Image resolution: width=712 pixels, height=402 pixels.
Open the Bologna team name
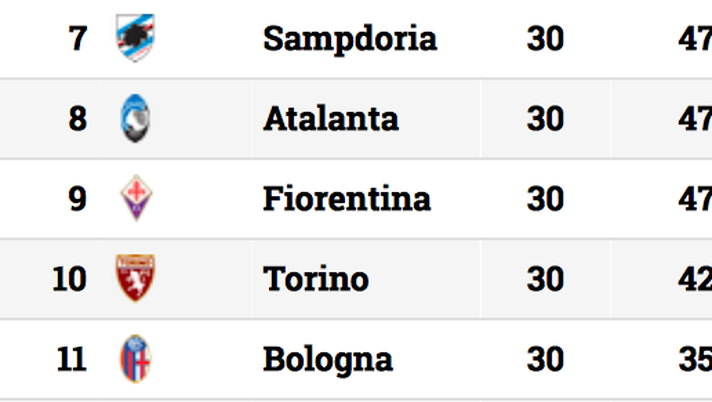[x=327, y=361]
